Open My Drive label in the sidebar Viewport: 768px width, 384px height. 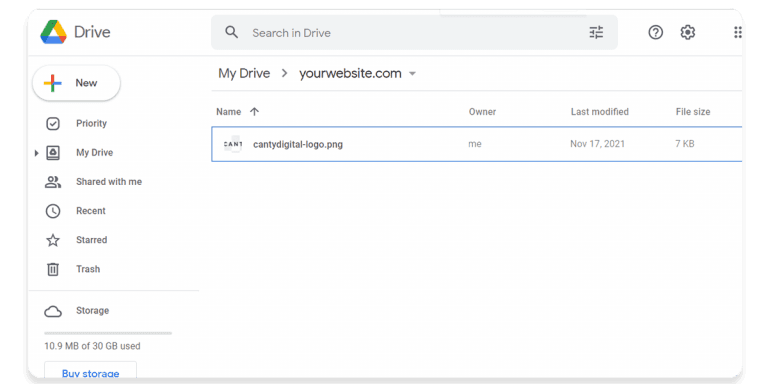(x=95, y=153)
